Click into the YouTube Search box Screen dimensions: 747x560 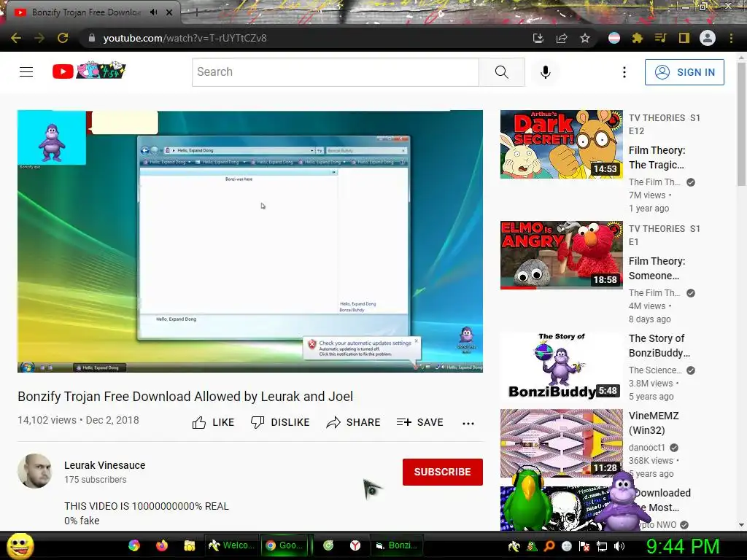pos(336,72)
